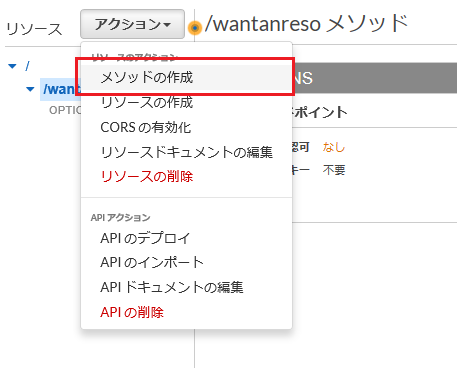This screenshot has height=368, width=457.
Task: Click the orange dot beside /wantanreso heading
Action: click(195, 28)
